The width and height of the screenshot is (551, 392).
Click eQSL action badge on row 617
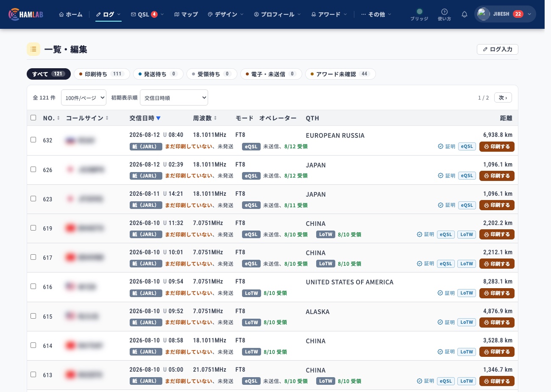446,264
